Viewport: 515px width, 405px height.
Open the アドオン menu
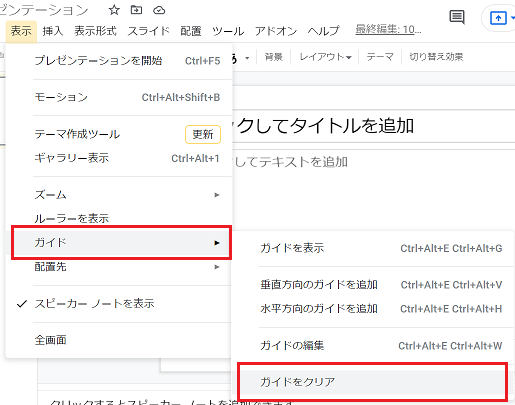pyautogui.click(x=276, y=31)
